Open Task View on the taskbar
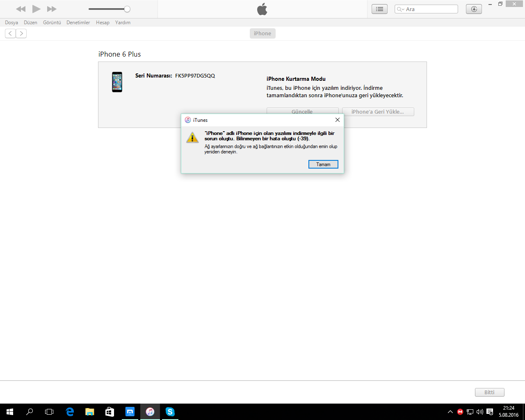The width and height of the screenshot is (525, 420). pos(49,412)
